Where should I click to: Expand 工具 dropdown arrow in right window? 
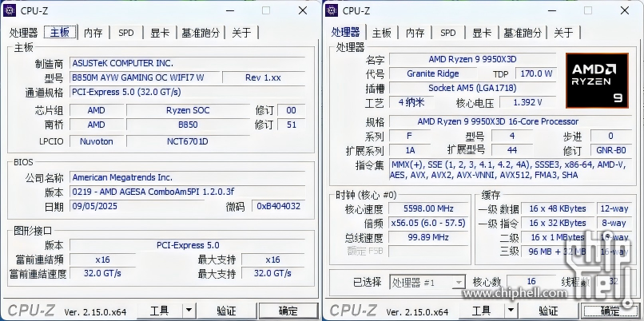pos(511,311)
